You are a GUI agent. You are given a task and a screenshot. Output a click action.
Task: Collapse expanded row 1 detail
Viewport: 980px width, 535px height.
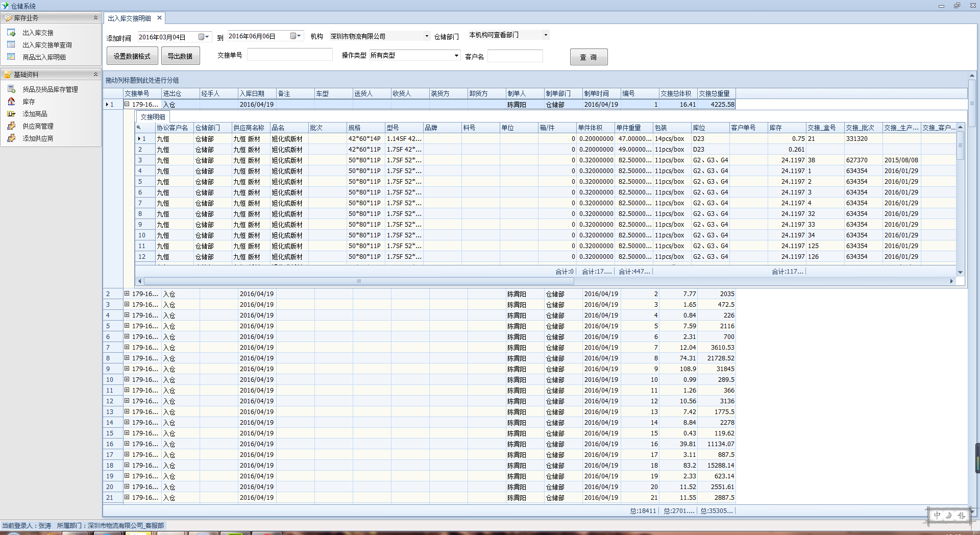127,104
